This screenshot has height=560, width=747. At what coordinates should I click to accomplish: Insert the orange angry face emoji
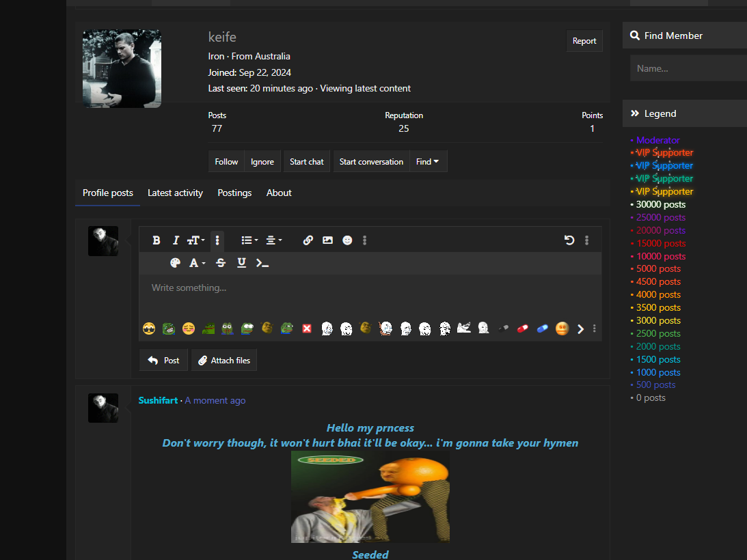pos(562,328)
